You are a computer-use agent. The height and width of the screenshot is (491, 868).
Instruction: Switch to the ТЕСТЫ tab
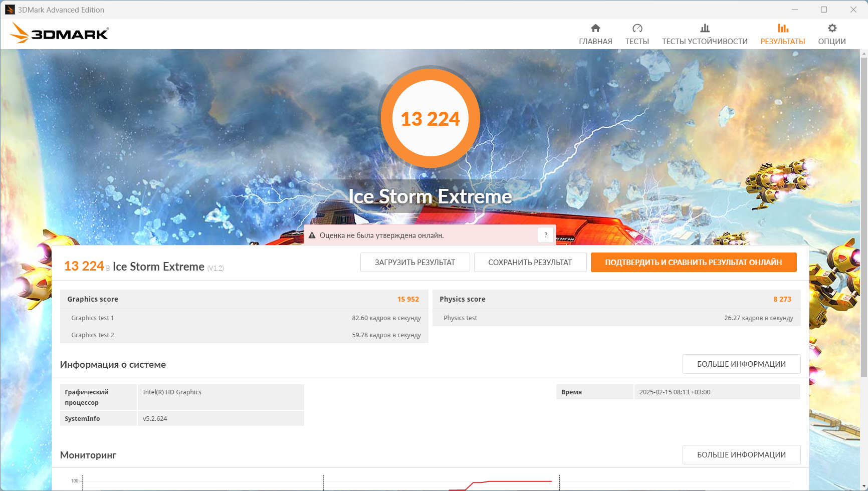637,42
